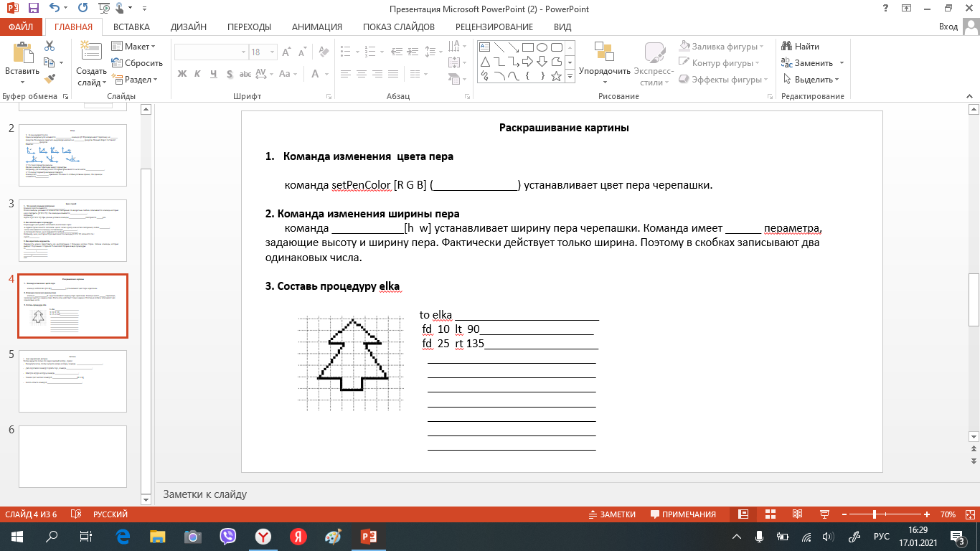
Task: Toggle text shadow S formatting
Action: pos(229,74)
